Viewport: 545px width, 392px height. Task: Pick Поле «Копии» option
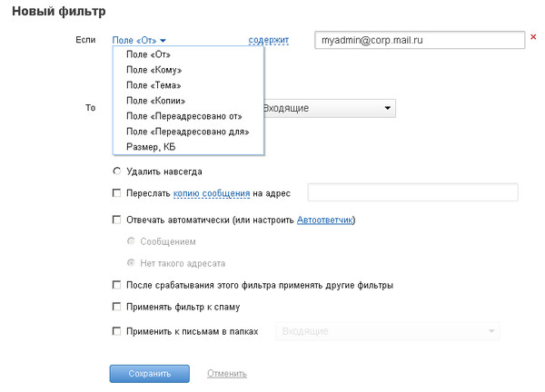coord(155,101)
